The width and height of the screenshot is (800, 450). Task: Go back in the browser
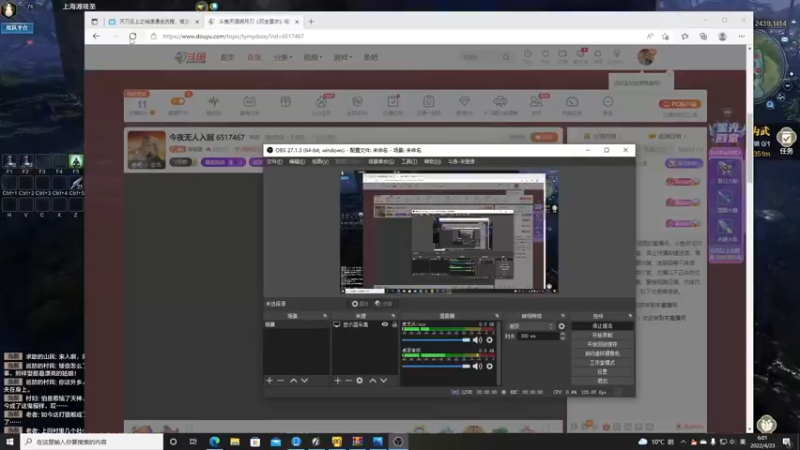[x=96, y=36]
